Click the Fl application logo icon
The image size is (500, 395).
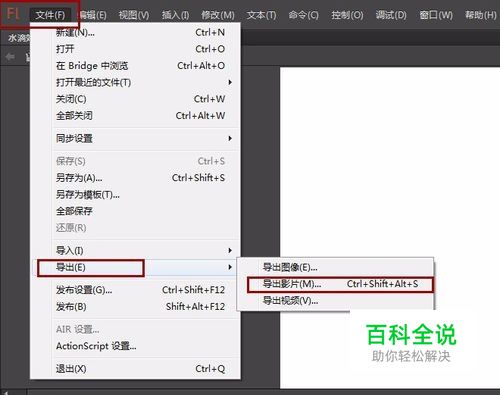click(13, 14)
